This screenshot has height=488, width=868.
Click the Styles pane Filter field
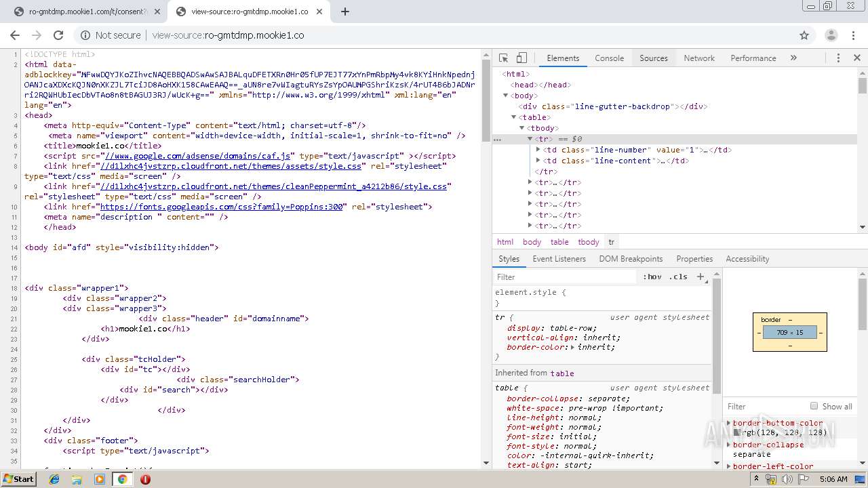[x=566, y=277]
